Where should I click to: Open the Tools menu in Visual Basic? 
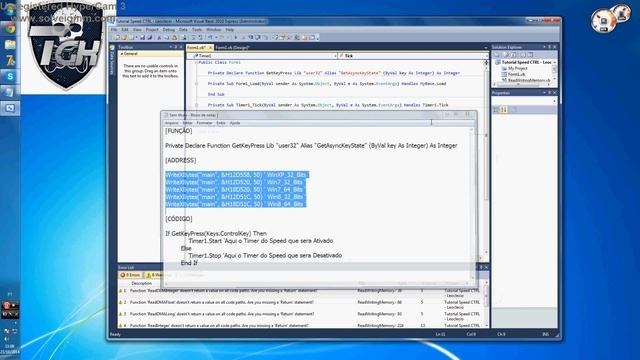point(197,30)
